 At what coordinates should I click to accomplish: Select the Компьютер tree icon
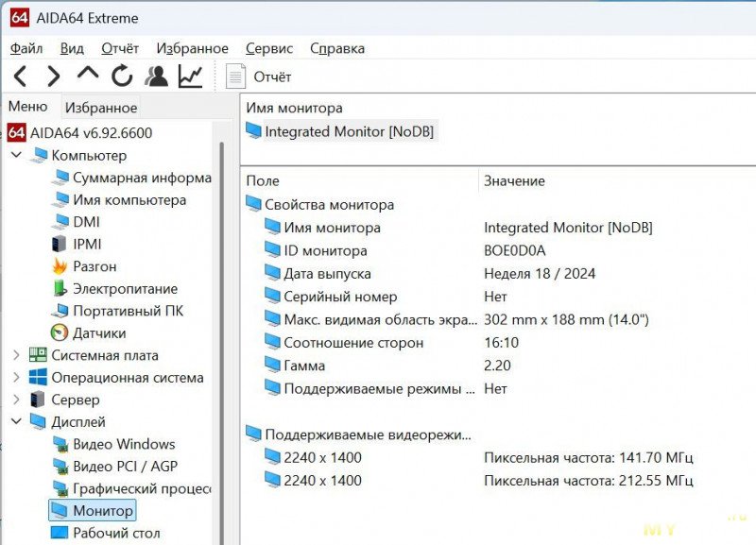point(39,155)
